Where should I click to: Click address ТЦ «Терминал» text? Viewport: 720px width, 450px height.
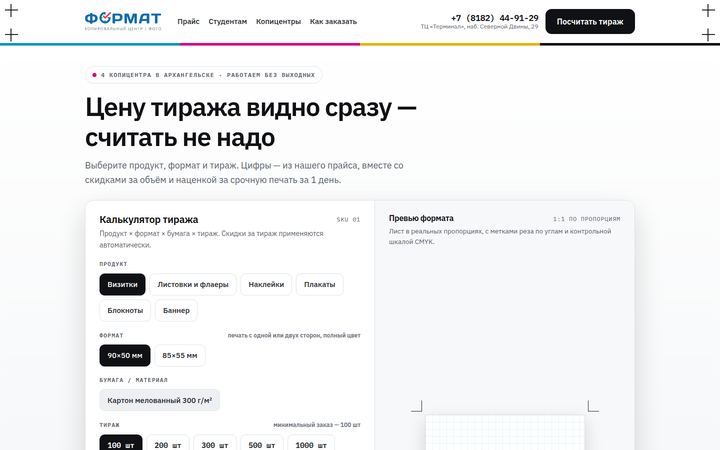coord(479,27)
